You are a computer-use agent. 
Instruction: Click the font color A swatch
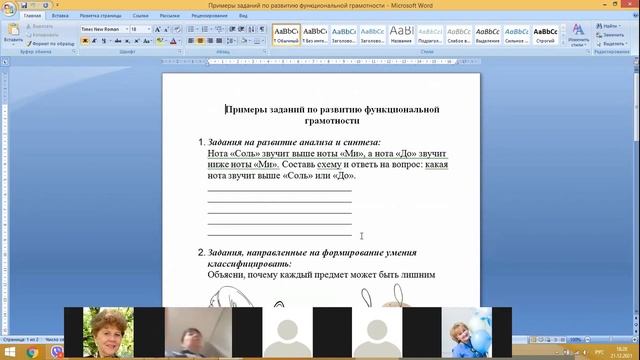pyautogui.click(x=173, y=41)
